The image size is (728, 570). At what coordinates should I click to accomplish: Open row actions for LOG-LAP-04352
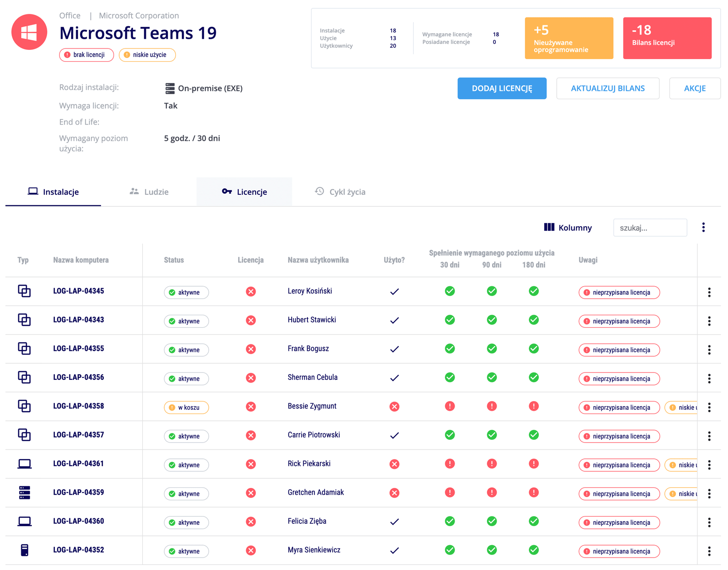click(x=709, y=551)
